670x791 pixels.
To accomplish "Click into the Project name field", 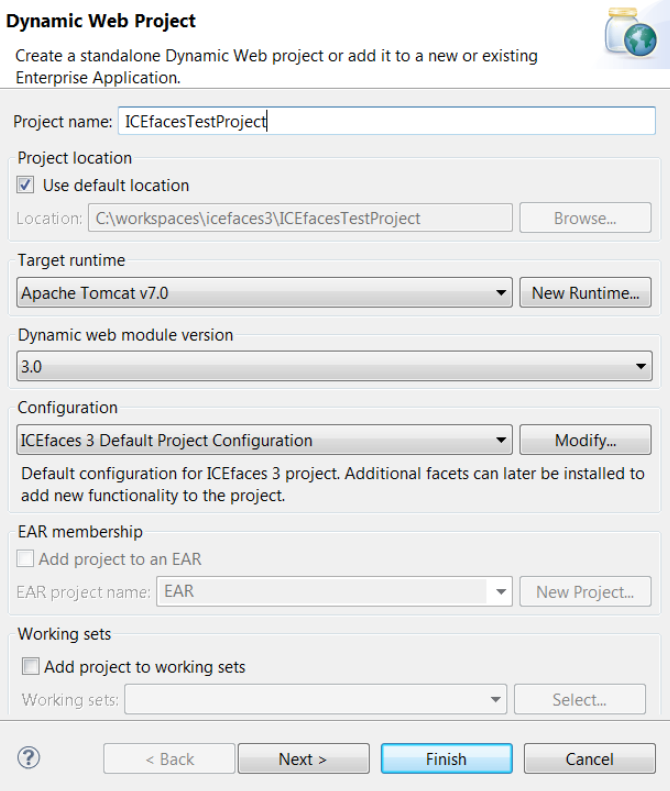I will (385, 121).
